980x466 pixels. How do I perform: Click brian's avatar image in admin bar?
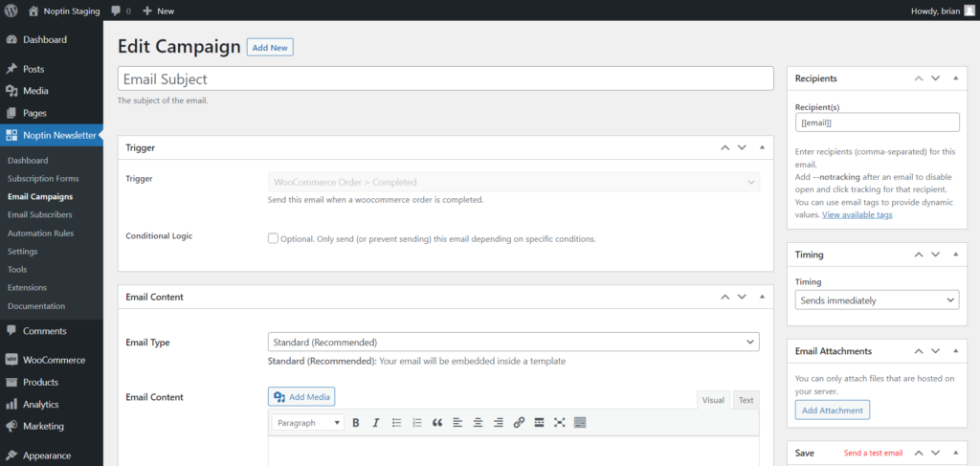click(x=969, y=11)
